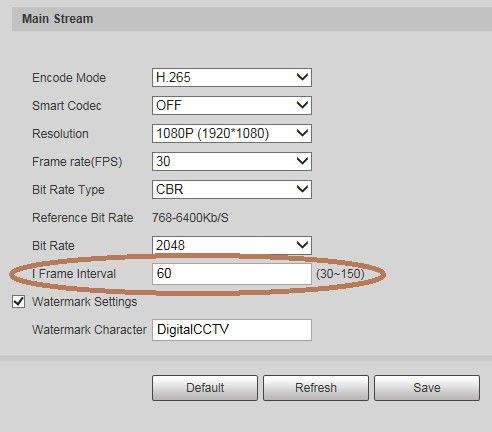Expand the Bit Rate Type dropdown showing CBR

(x=232, y=190)
